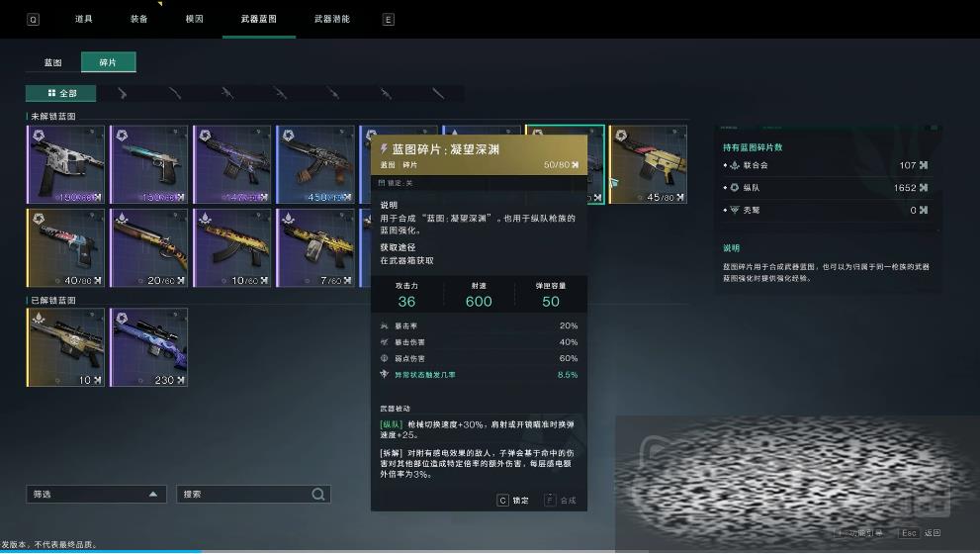
Task: Select the fifth weapon-type filter icon after 全部
Action: click(x=333, y=94)
